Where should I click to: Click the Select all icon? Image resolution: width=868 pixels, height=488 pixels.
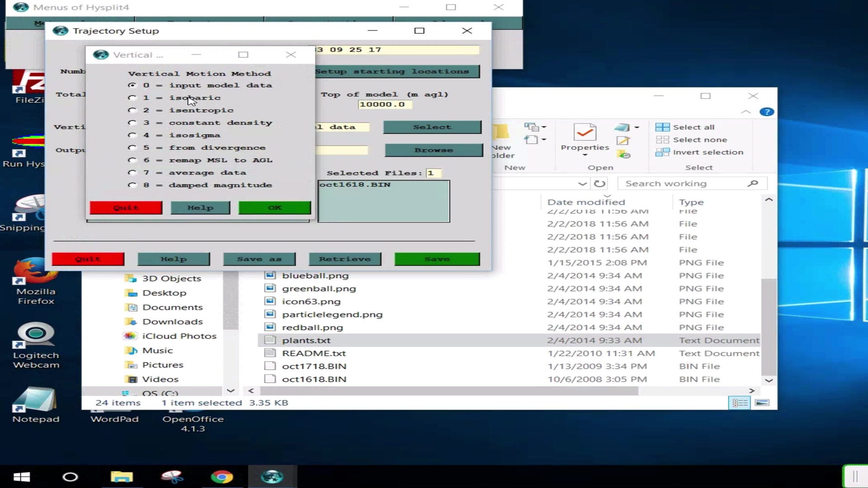coord(662,127)
